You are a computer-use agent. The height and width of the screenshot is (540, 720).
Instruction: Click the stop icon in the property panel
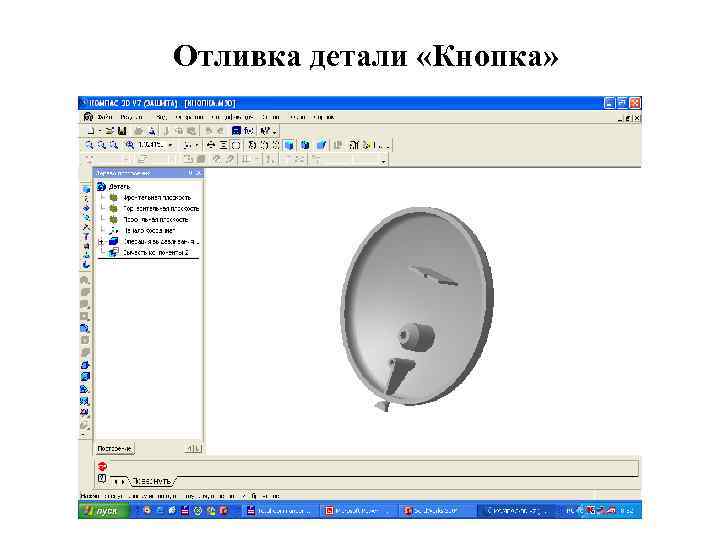pyautogui.click(x=102, y=467)
